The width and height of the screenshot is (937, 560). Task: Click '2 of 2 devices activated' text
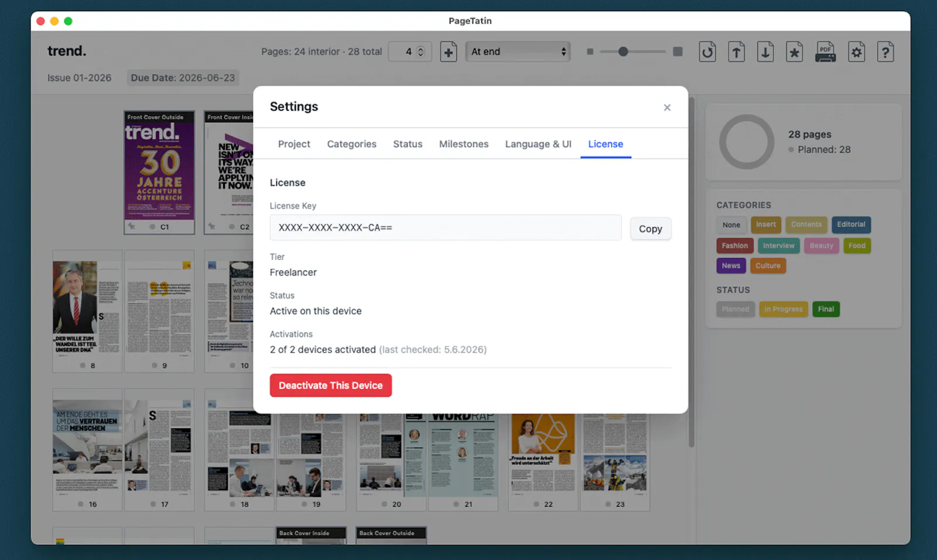[x=323, y=350]
